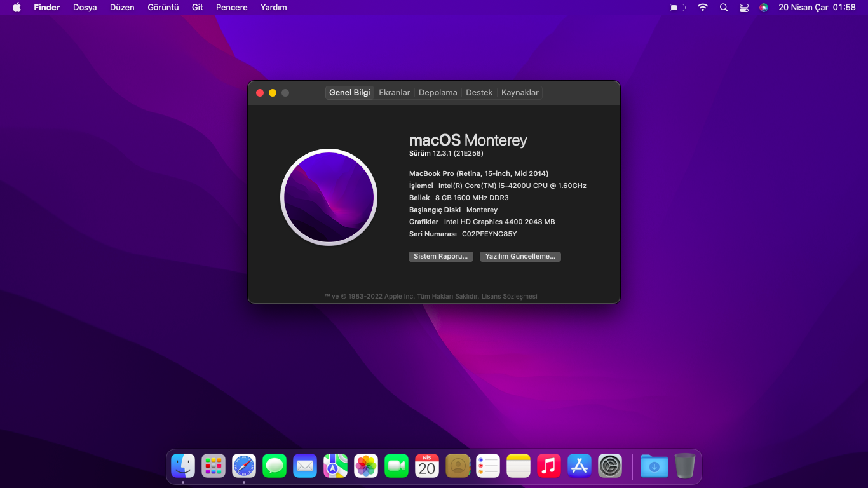Activate Siri from the menu bar

(x=764, y=8)
